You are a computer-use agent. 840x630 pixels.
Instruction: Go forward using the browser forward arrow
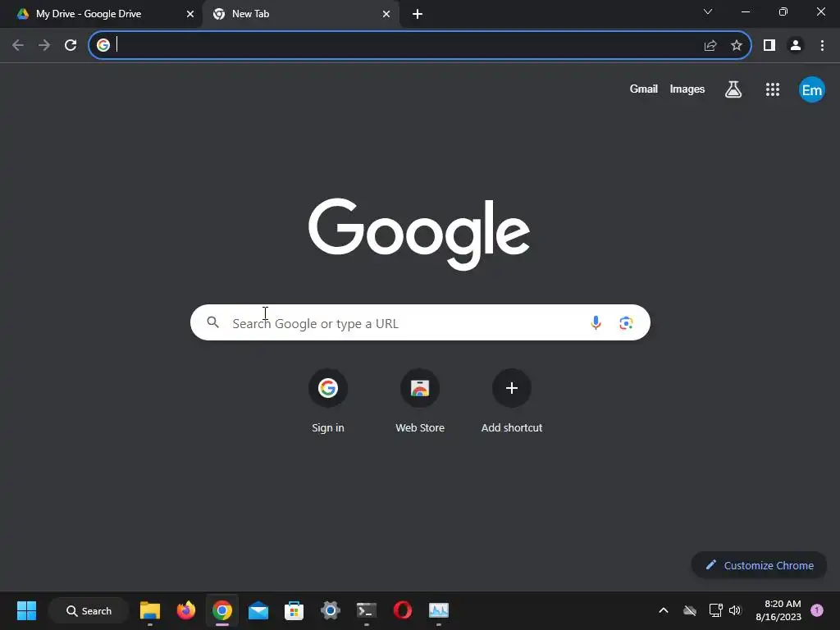[44, 45]
